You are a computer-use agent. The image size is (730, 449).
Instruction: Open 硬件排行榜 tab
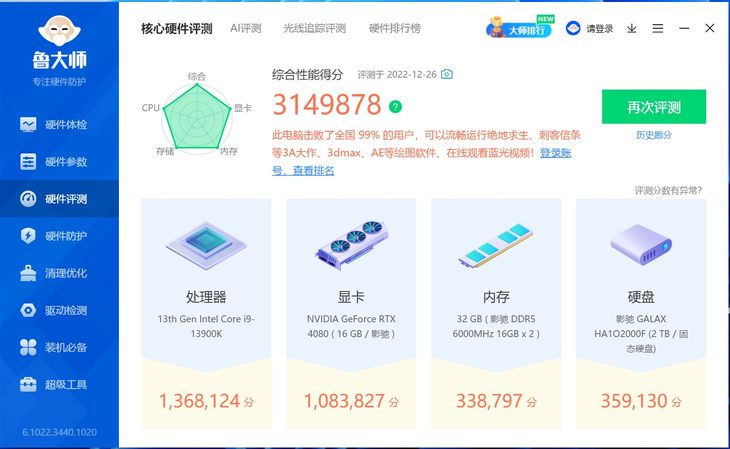[x=395, y=28]
